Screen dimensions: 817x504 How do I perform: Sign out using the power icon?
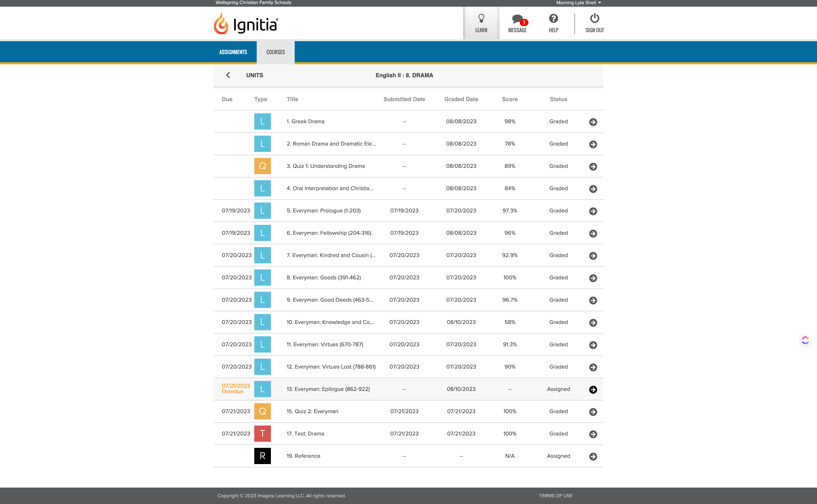point(594,23)
